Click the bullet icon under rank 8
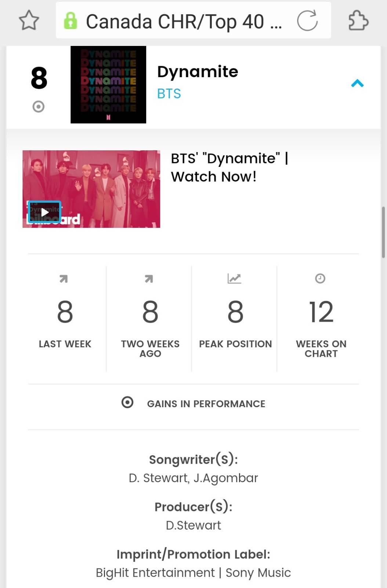387x588 pixels. click(x=39, y=107)
